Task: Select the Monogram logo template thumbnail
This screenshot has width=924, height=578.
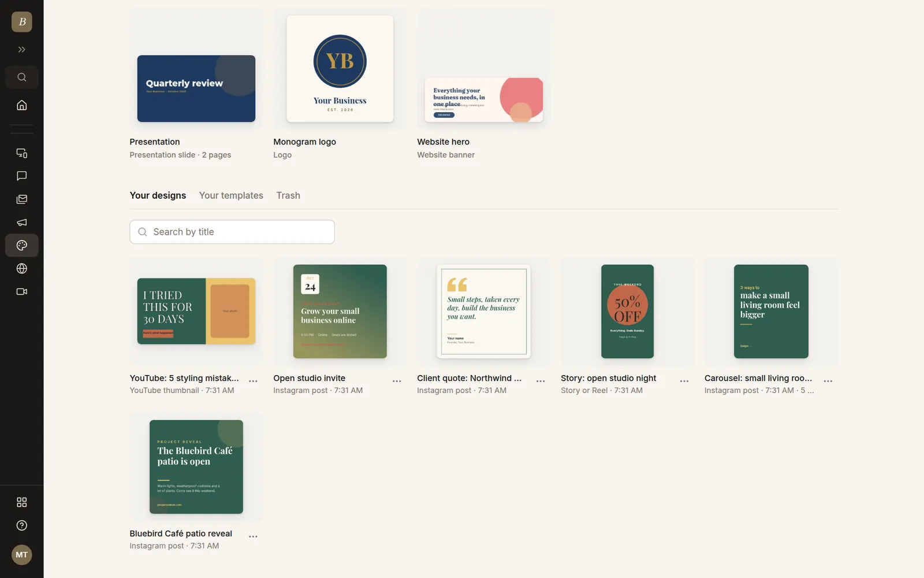Action: 340,69
